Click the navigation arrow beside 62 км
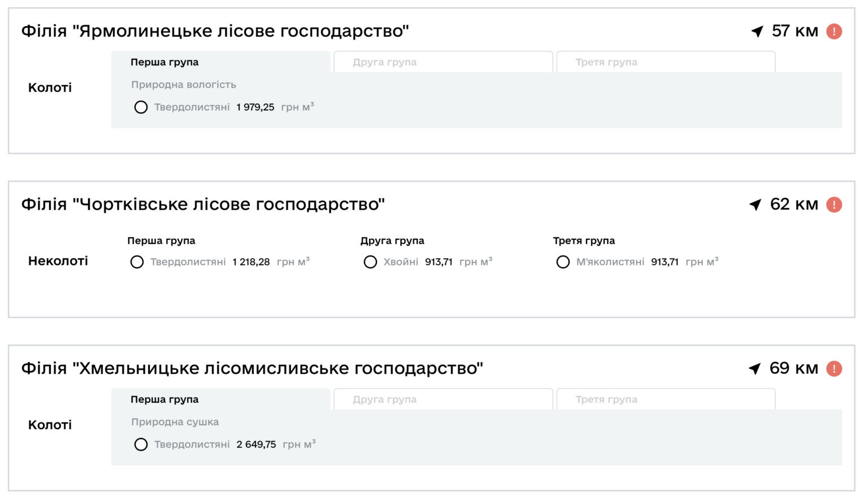The width and height of the screenshot is (868, 498). tap(756, 204)
